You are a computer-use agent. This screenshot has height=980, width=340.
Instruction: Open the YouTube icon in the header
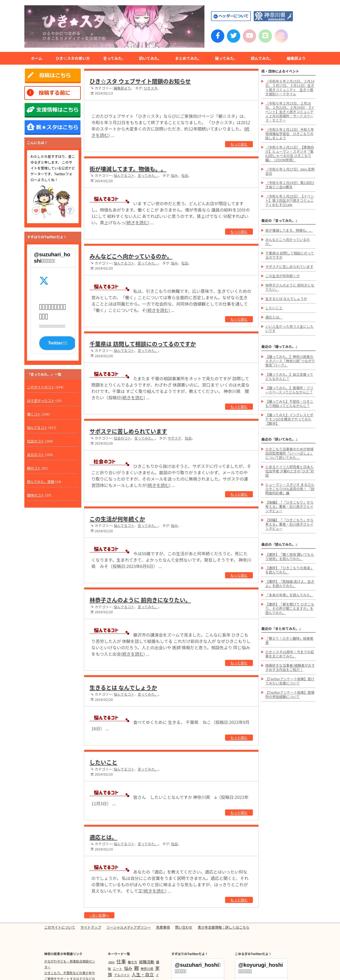tap(249, 36)
